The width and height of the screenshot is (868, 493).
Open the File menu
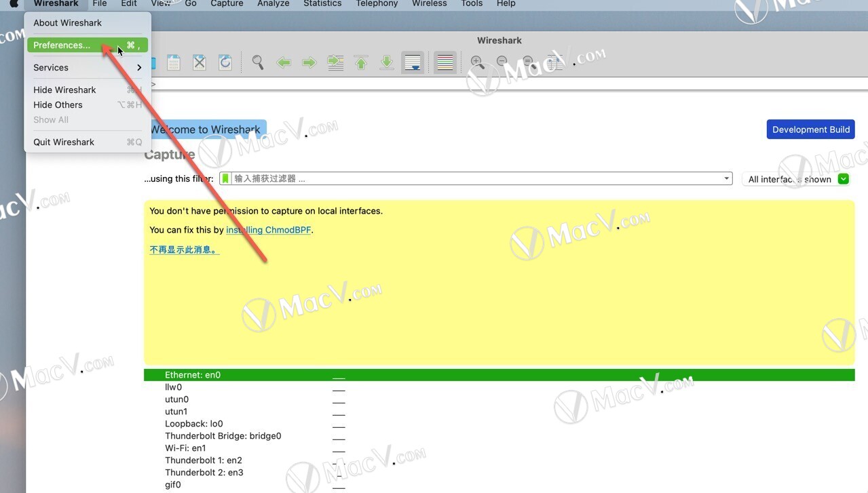coord(100,3)
